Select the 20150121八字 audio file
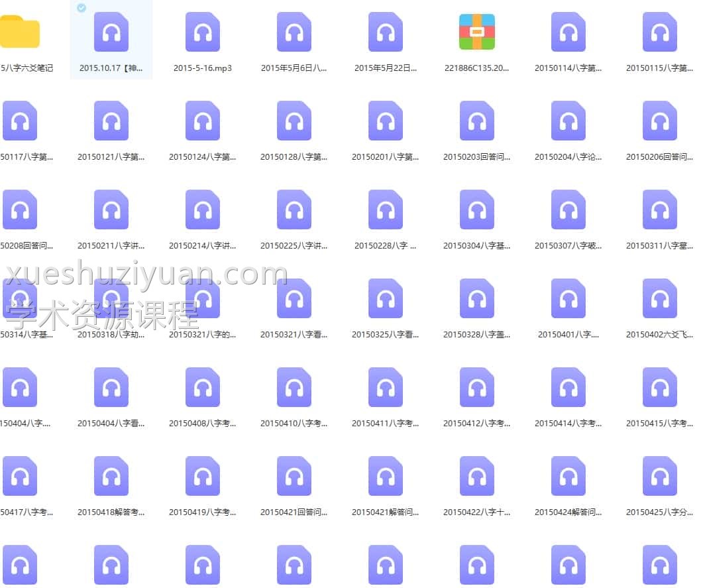This screenshot has width=705, height=588. point(111,120)
